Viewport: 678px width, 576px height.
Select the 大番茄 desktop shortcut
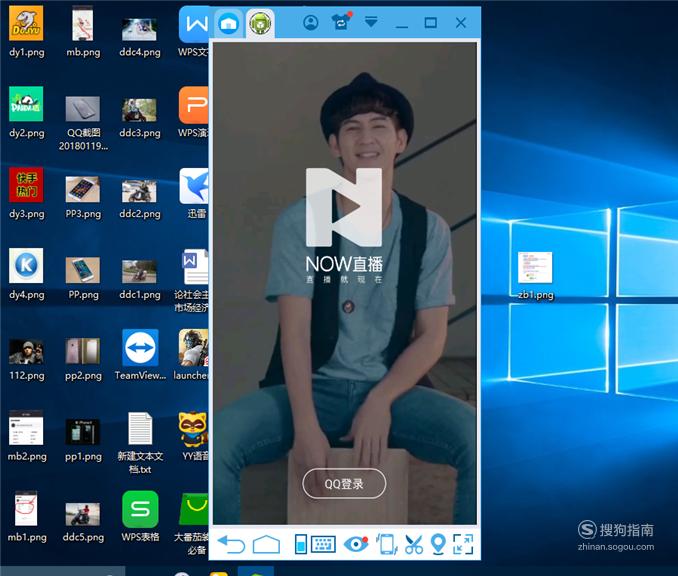pyautogui.click(x=192, y=524)
